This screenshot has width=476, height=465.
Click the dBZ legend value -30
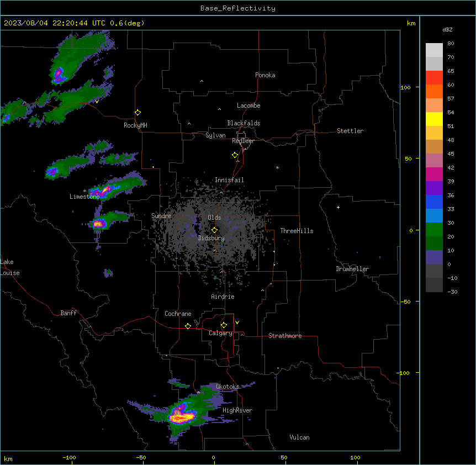[452, 292]
